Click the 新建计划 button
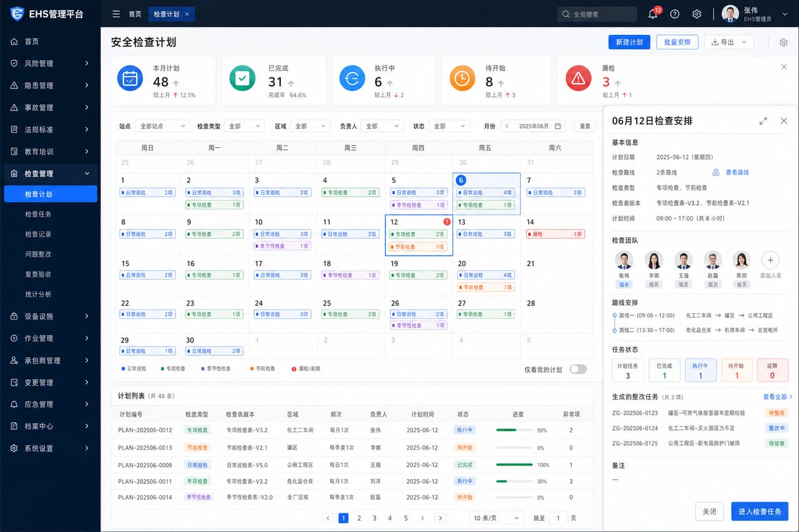The image size is (799, 532). [x=629, y=42]
